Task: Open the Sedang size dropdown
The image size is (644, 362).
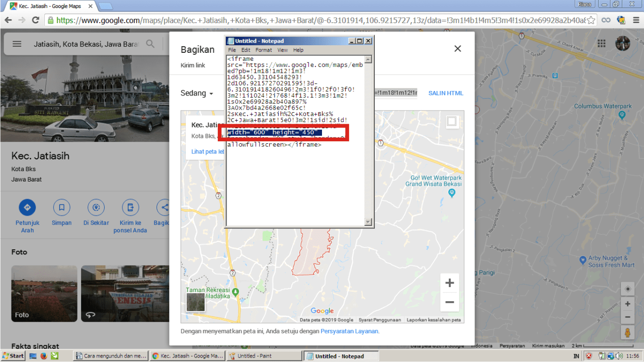Action: (x=197, y=93)
